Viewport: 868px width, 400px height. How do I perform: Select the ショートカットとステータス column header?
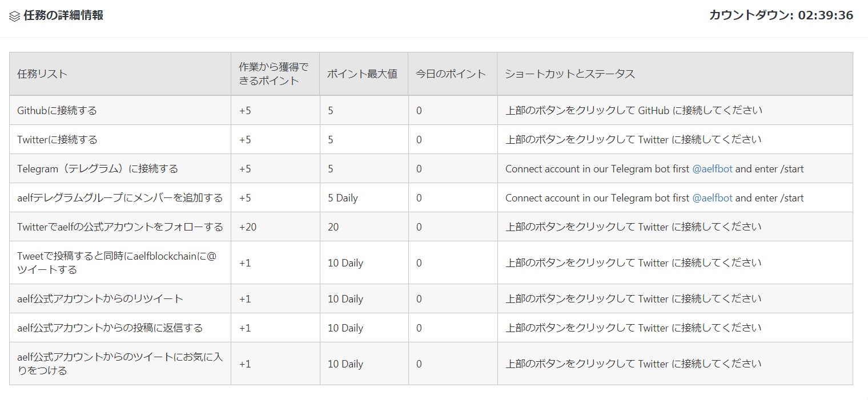570,74
